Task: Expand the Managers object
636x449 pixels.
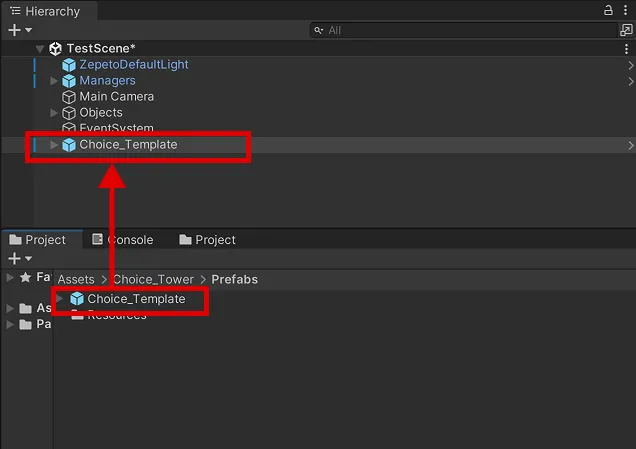Action: pos(54,81)
